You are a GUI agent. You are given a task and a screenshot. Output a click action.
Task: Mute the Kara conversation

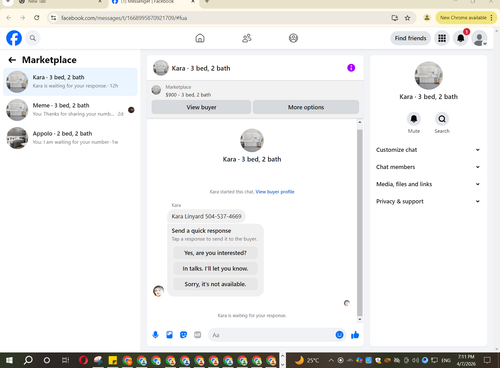tap(414, 119)
